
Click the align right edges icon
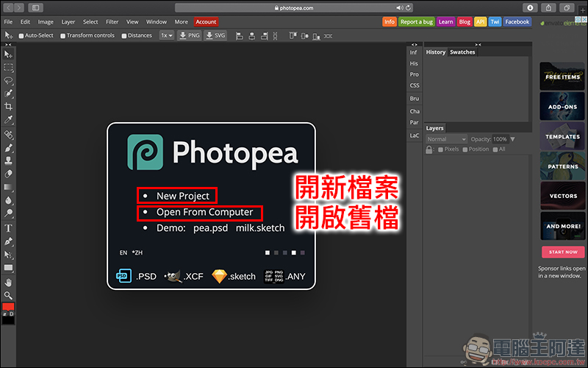coord(265,36)
